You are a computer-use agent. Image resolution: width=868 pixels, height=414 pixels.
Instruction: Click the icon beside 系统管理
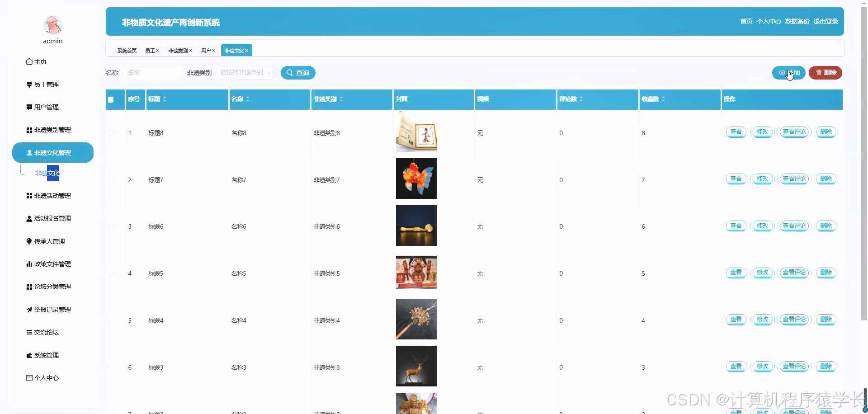pos(29,355)
